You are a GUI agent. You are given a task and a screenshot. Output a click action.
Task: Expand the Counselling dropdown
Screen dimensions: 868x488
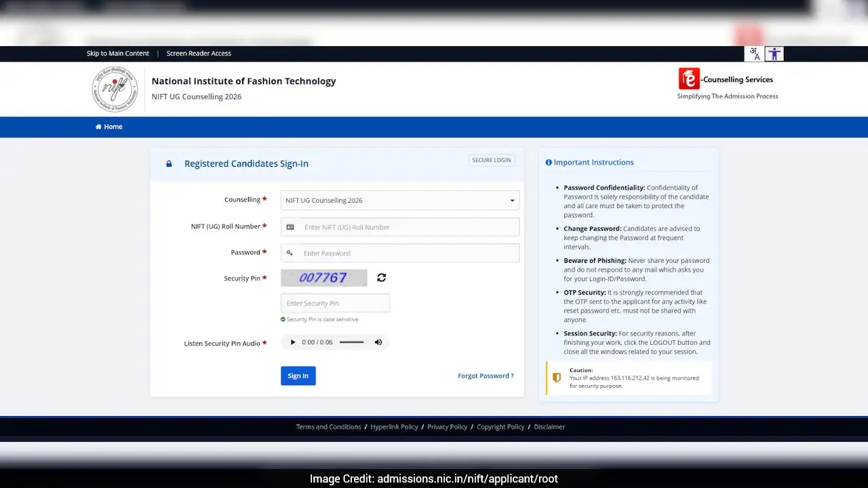[400, 201]
